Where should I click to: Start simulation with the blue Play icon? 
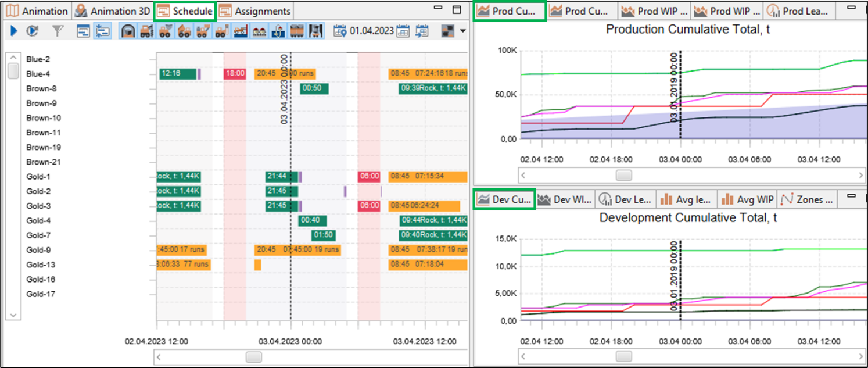click(13, 31)
